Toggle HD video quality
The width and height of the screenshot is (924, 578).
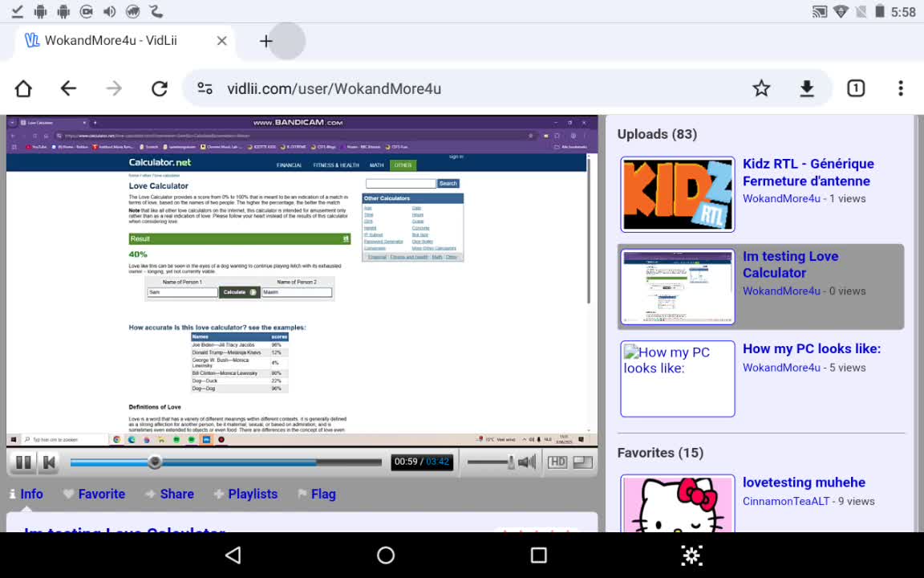pos(557,462)
